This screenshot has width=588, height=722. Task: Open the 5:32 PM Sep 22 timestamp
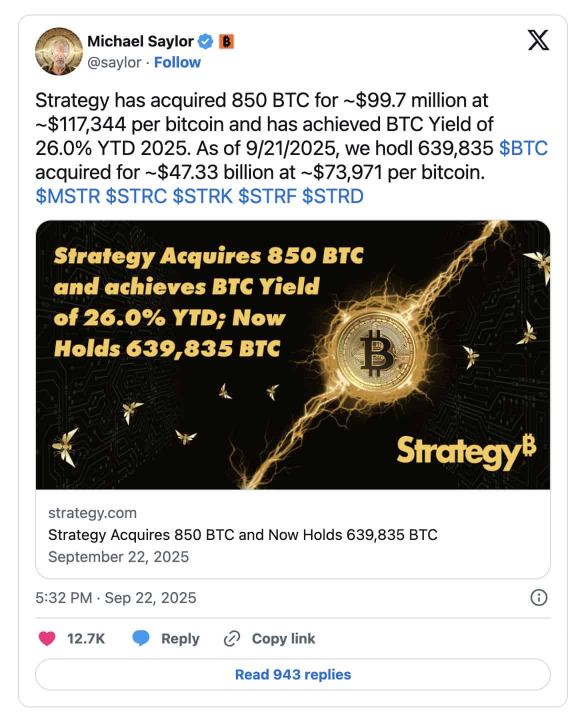[115, 597]
